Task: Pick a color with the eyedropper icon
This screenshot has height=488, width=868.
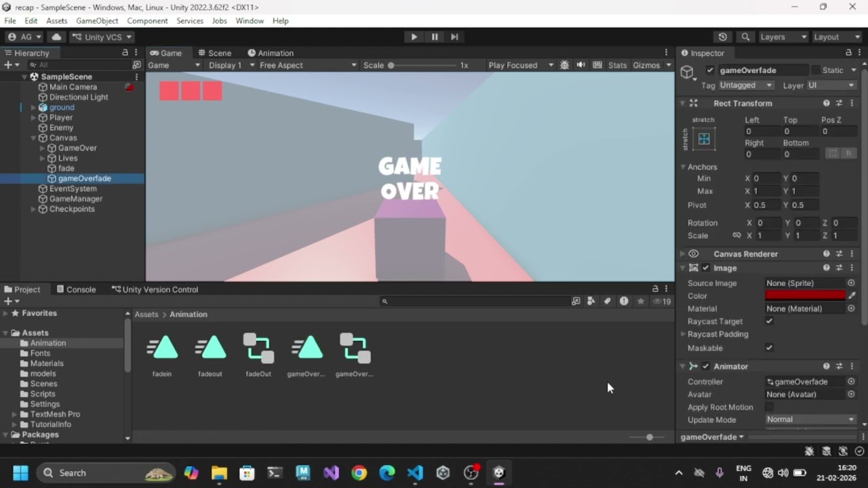Action: point(852,296)
